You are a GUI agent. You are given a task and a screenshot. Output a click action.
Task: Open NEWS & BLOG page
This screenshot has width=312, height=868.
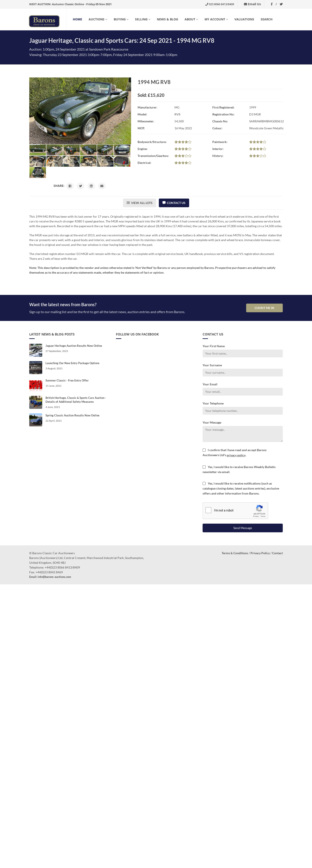click(167, 19)
